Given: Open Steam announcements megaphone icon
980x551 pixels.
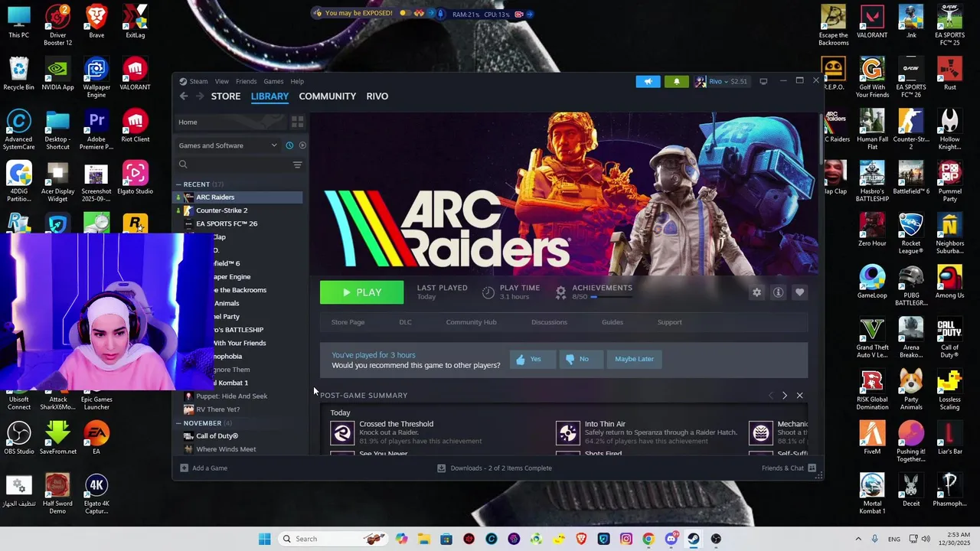Looking at the screenshot, I should [648, 81].
